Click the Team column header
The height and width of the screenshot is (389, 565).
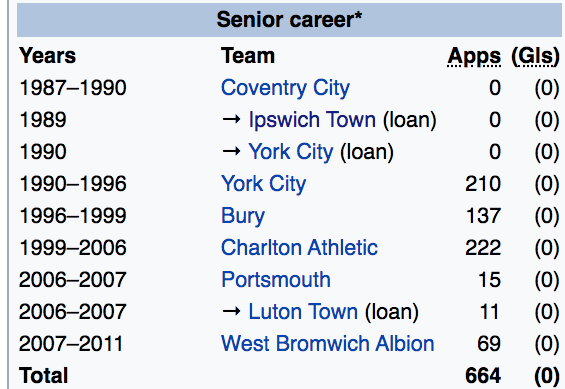point(248,56)
